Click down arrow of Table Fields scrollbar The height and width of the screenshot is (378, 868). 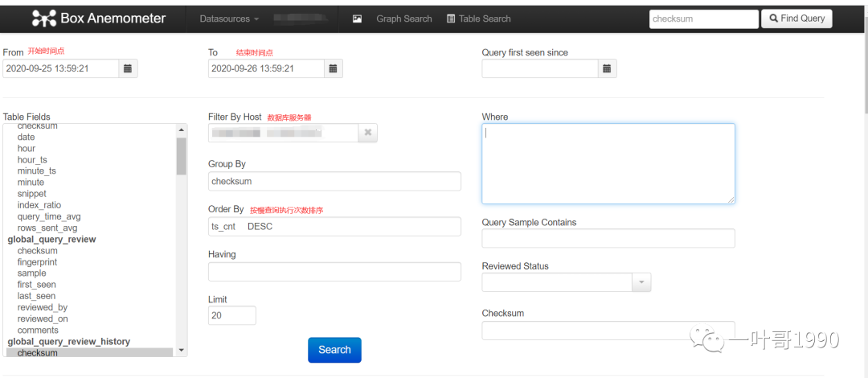click(x=181, y=351)
